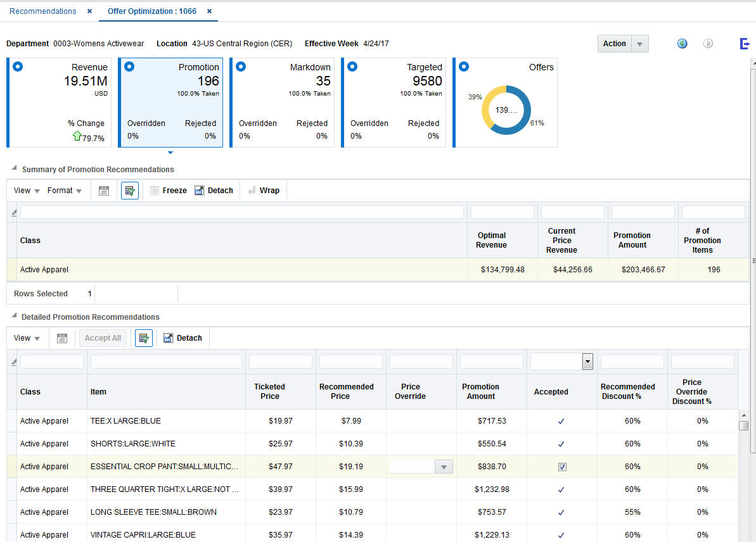Select the Offers tile radio button

pyautogui.click(x=464, y=66)
